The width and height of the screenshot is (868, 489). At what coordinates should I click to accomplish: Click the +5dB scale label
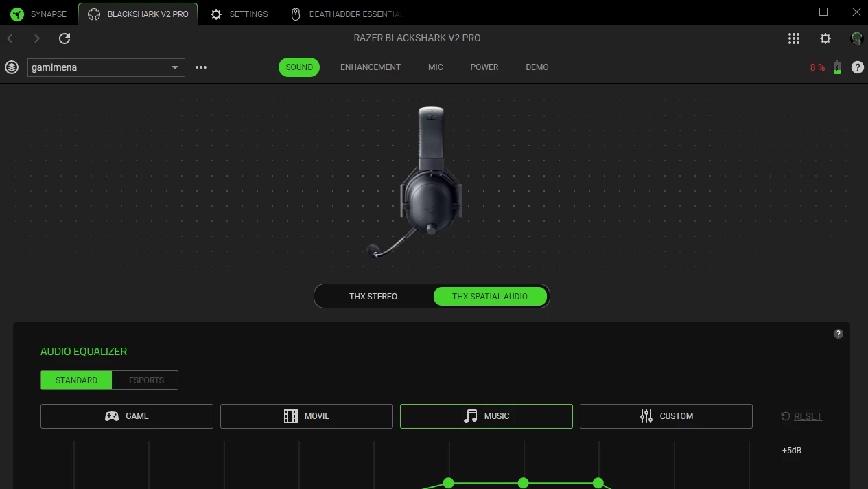(x=791, y=451)
